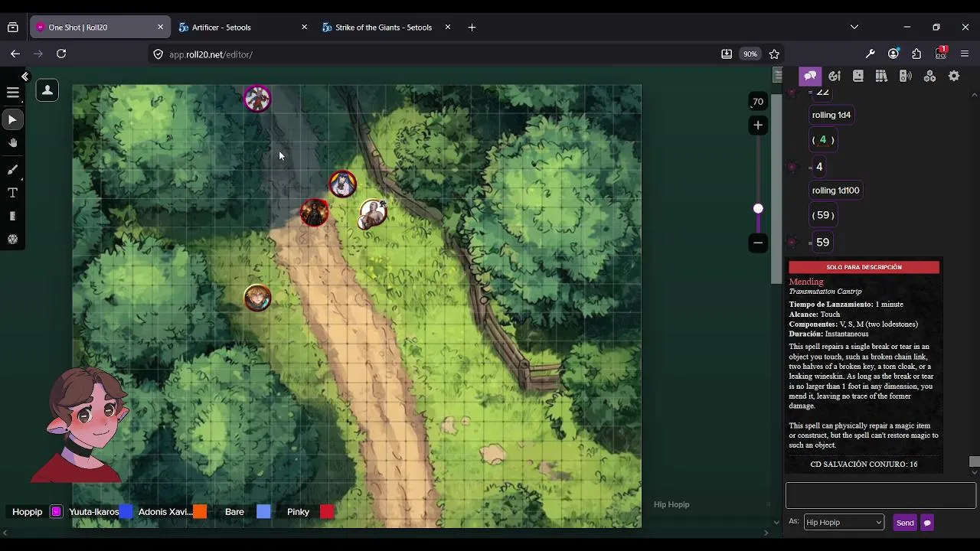Screen dimensions: 980x551
Task: Select the Text tool
Action: click(x=12, y=193)
